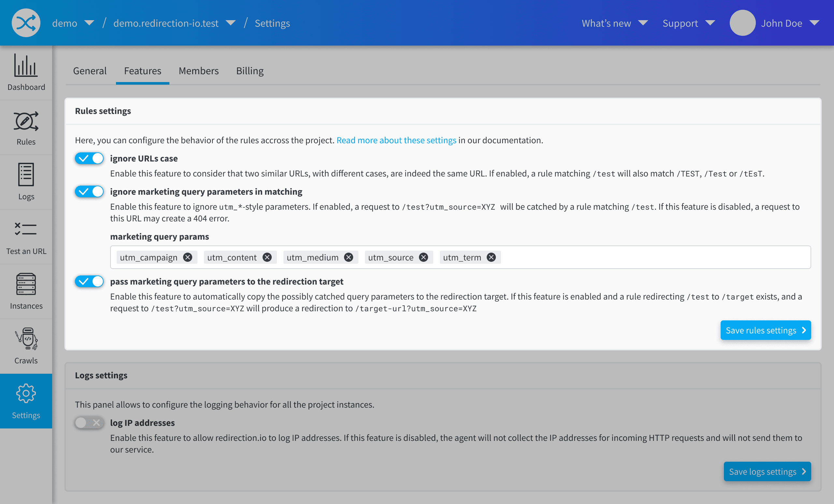Image resolution: width=834 pixels, height=504 pixels.
Task: Click the utm_term tag label
Action: pyautogui.click(x=462, y=258)
